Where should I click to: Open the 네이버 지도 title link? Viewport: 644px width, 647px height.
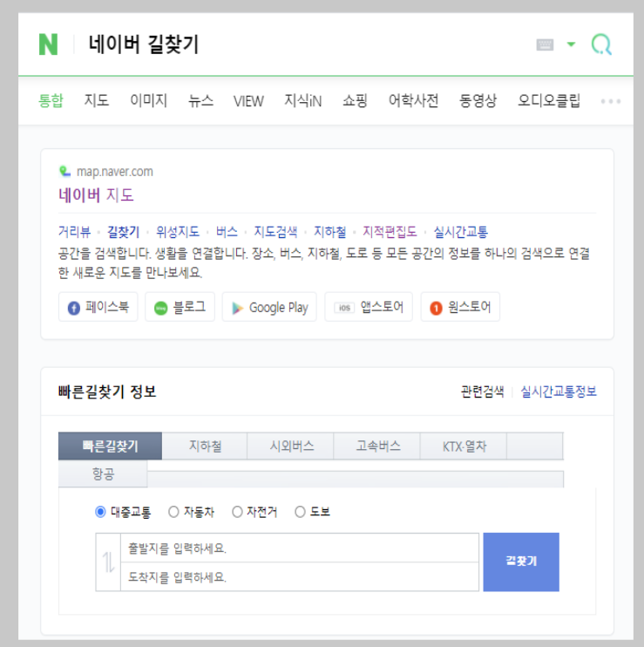click(96, 195)
